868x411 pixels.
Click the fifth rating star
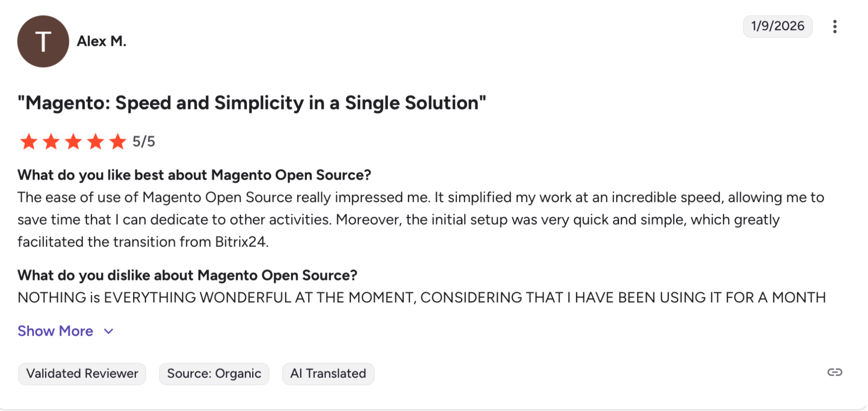(118, 142)
